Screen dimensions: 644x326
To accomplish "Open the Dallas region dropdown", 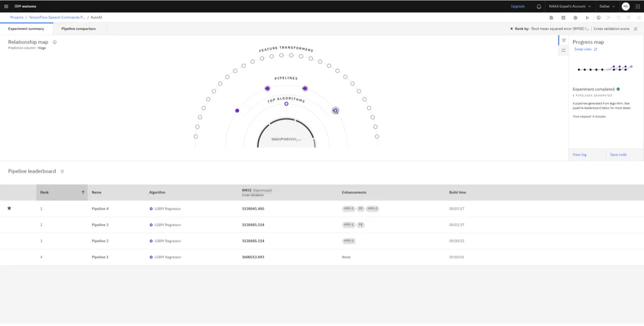I will [607, 6].
